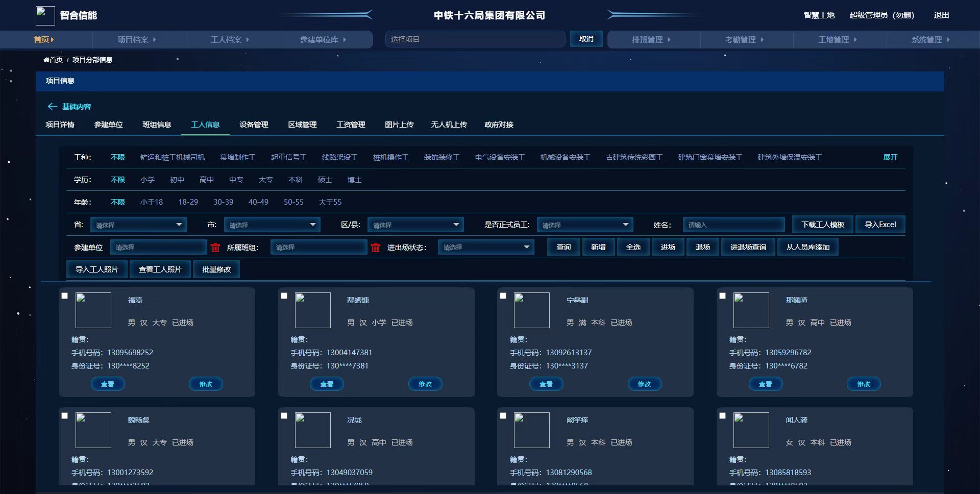Click 退出 to log out

941,15
